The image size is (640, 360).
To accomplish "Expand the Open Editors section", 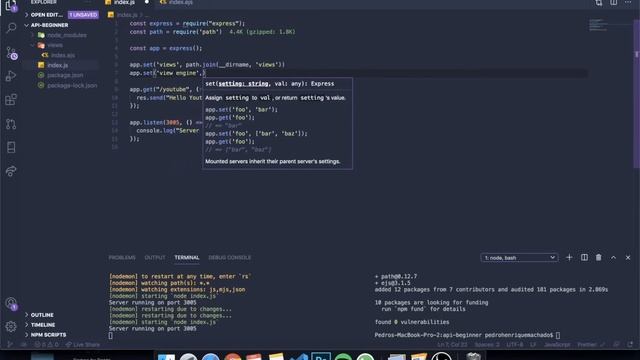I will pos(47,15).
